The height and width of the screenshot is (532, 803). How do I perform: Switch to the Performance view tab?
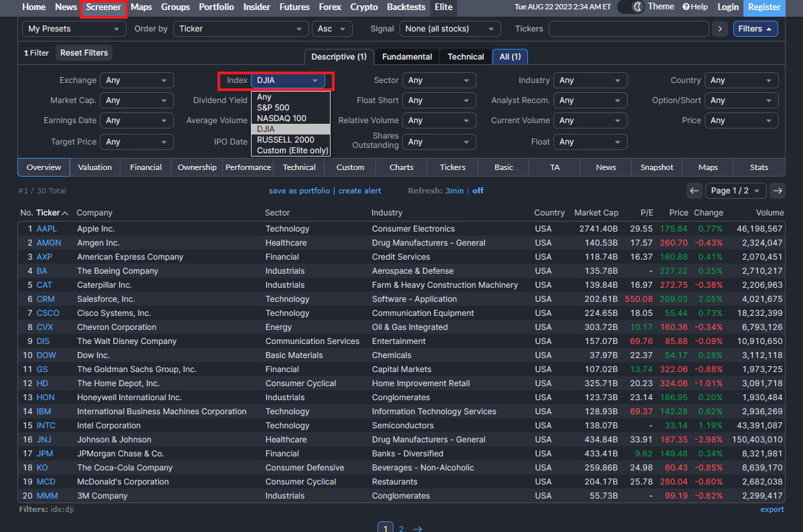248,167
